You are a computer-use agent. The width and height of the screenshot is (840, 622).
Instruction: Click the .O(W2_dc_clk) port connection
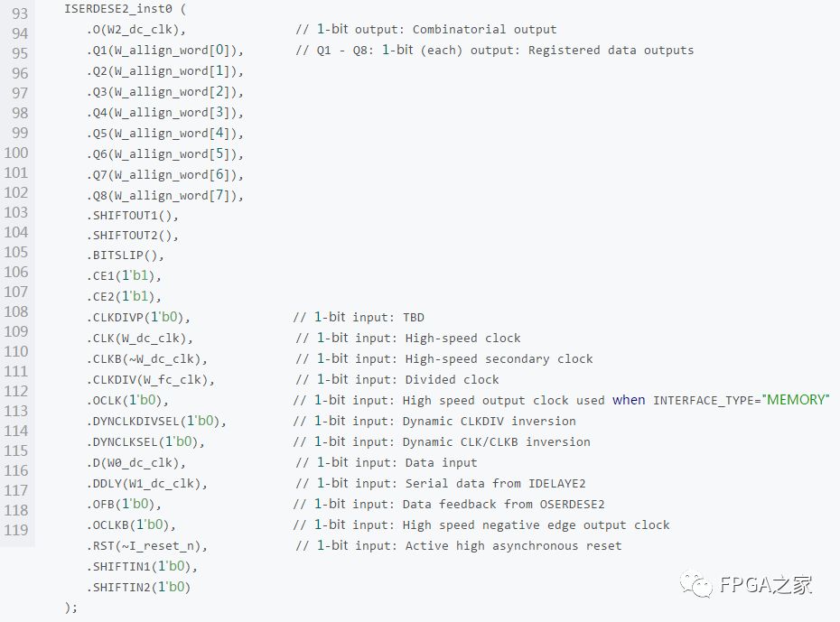point(136,29)
